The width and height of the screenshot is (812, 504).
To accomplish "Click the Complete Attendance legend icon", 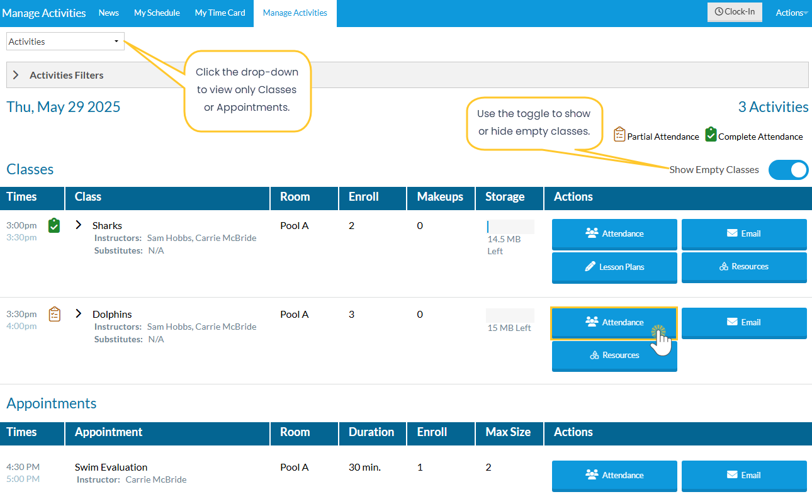I will [x=711, y=135].
